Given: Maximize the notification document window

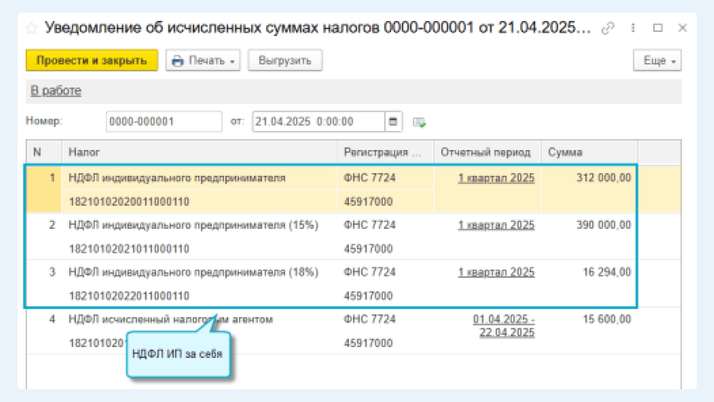Looking at the screenshot, I should click(657, 28).
